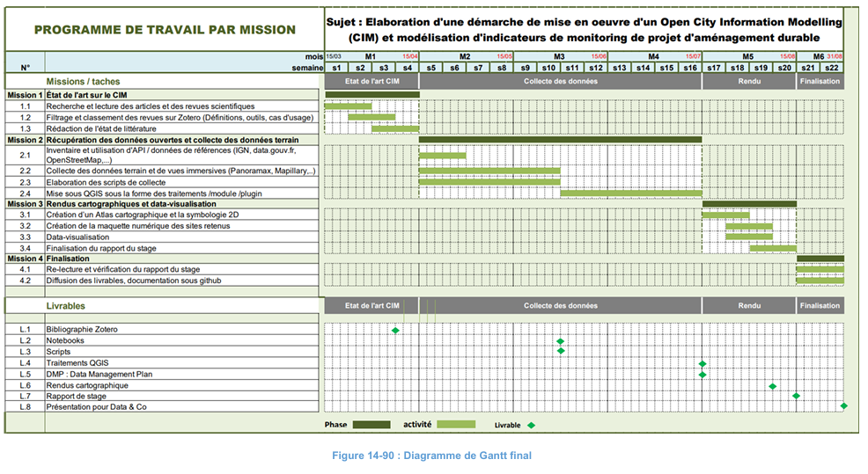
Task: Click the 'Missions / taches' header
Action: [x=83, y=81]
